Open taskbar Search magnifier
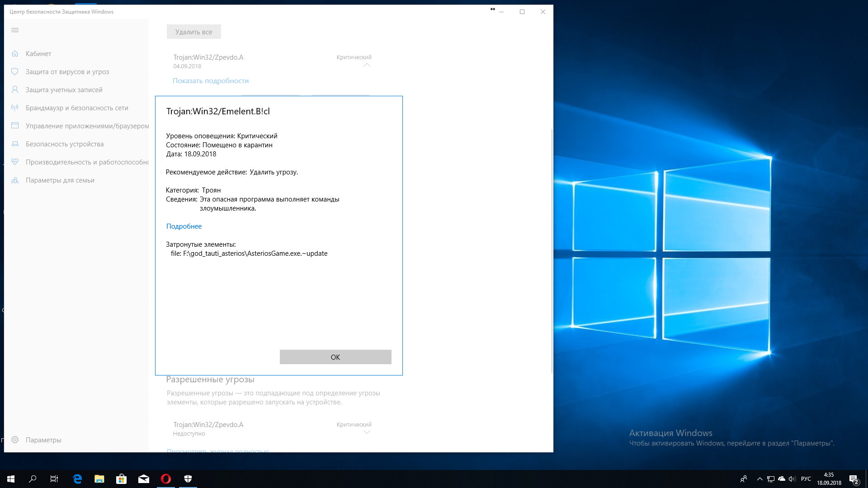This screenshot has height=488, width=868. (33, 479)
